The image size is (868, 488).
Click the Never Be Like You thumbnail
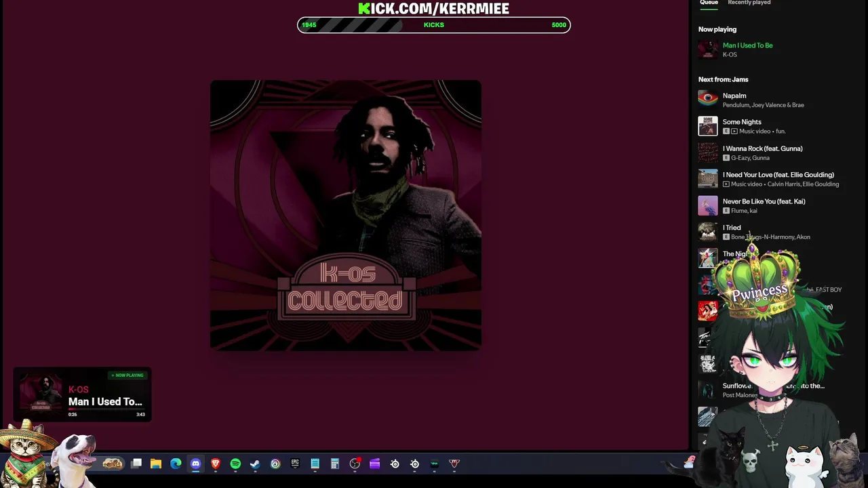click(x=708, y=205)
